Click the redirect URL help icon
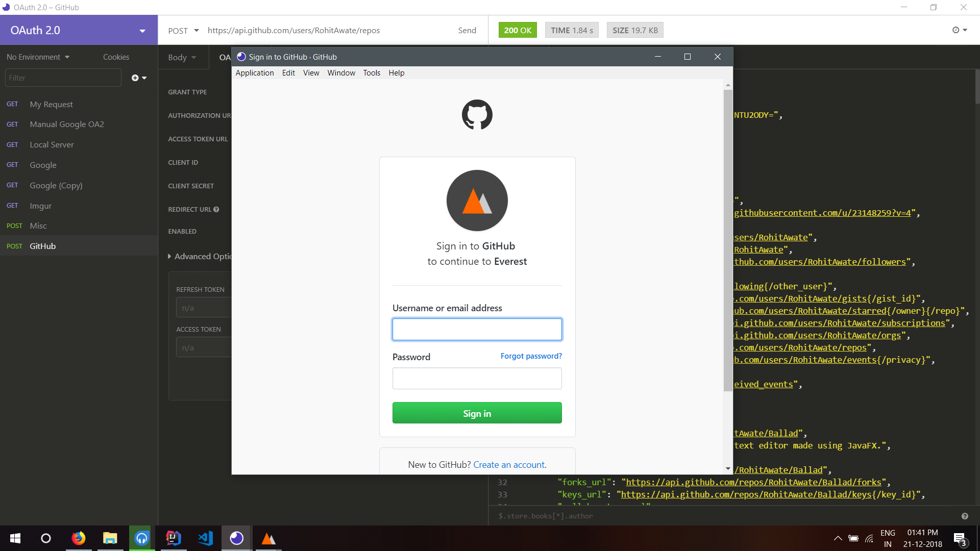The width and height of the screenshot is (980, 551). tap(216, 210)
